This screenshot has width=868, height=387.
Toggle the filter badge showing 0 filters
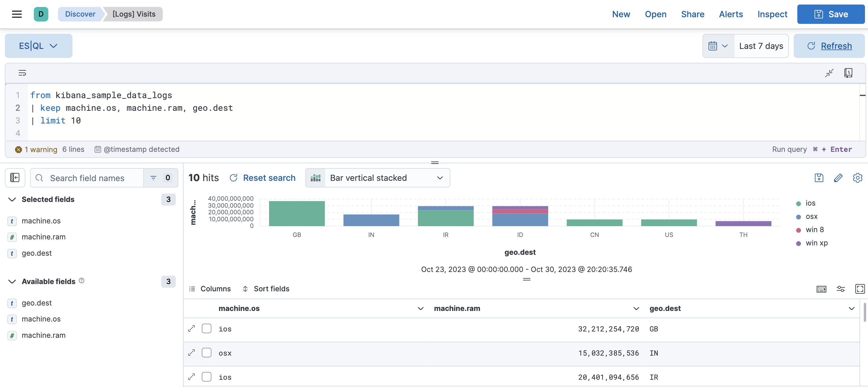[160, 178]
